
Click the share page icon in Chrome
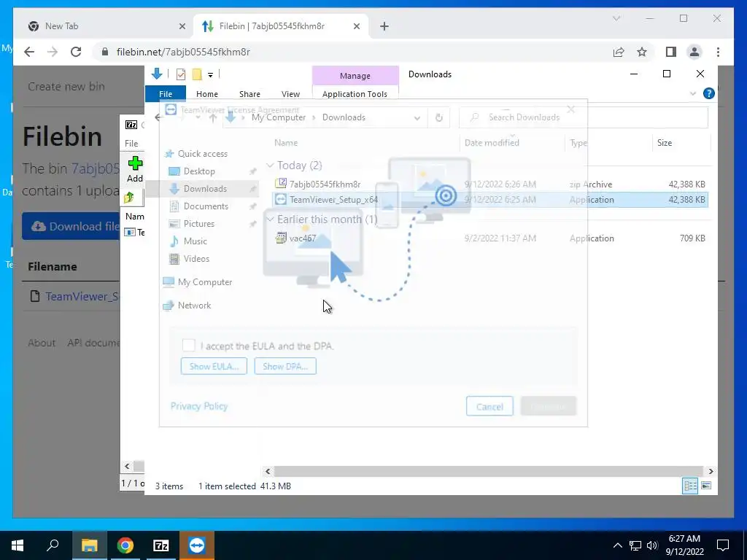point(619,52)
